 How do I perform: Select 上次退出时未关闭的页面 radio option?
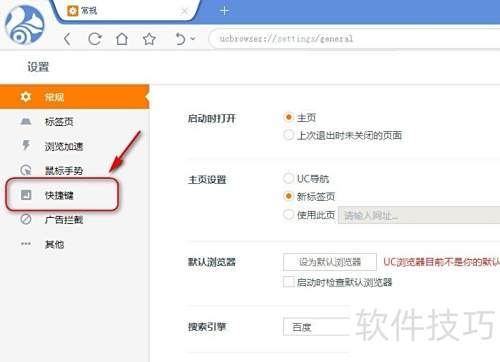coord(288,135)
